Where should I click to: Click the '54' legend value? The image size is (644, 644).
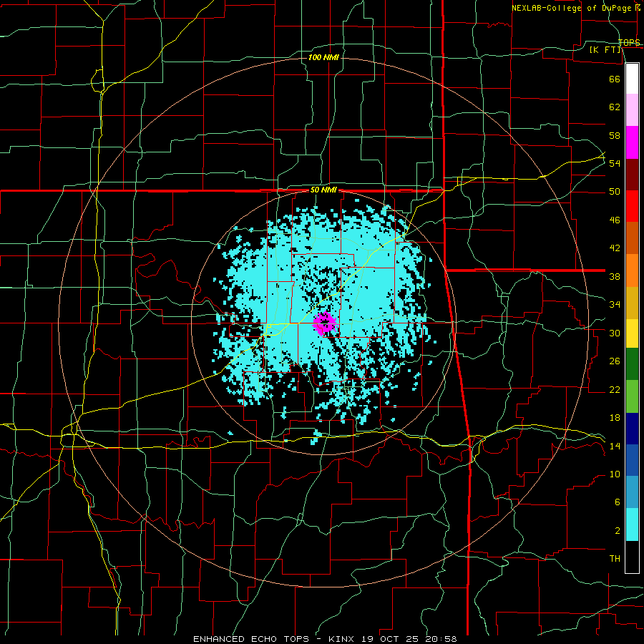tap(615, 163)
